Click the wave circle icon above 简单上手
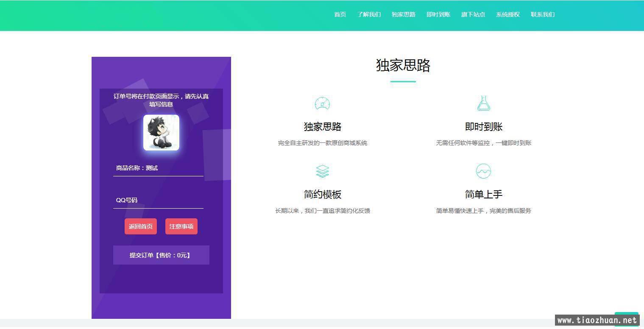Image resolution: width=644 pixels, height=329 pixels. coord(483,171)
